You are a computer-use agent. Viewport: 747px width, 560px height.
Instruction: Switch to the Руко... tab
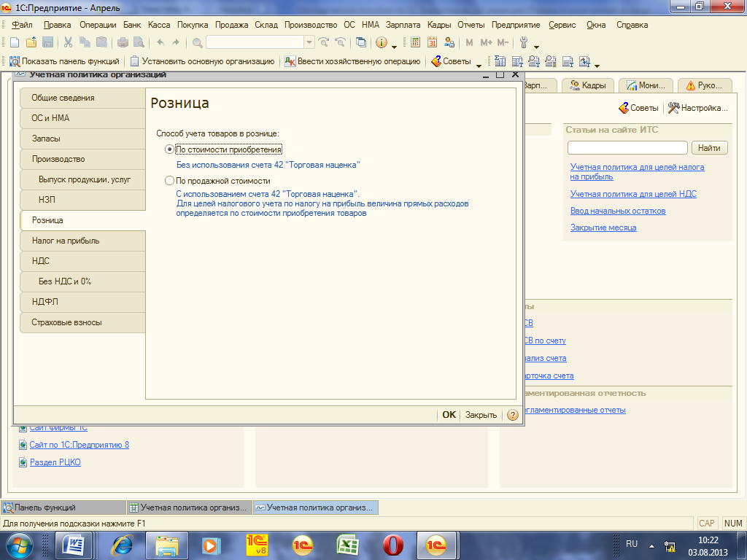pyautogui.click(x=705, y=85)
